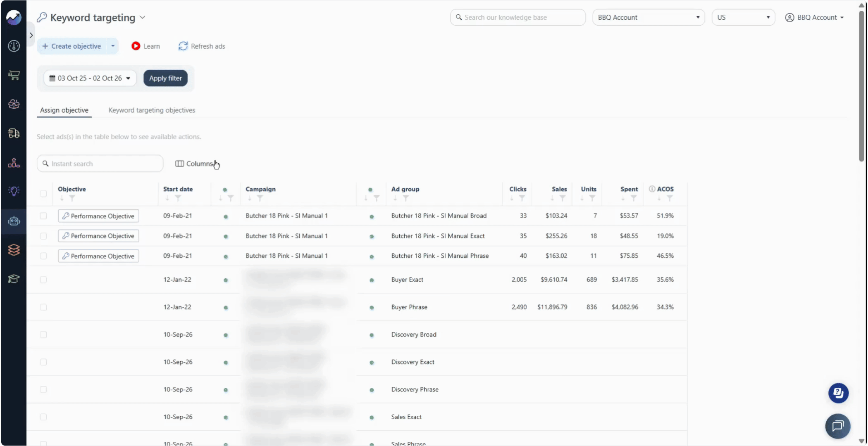Screen dimensions: 868x446
Task: Open the date range 03 Oct 25 dropdown
Action: point(90,78)
